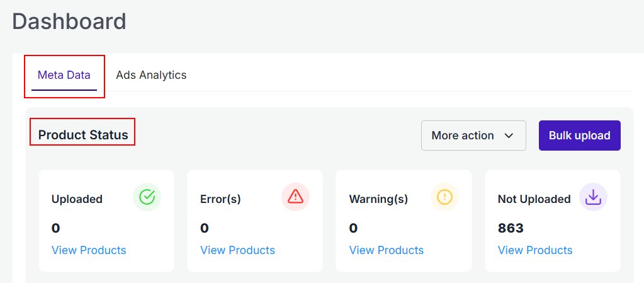View Products under the Uploaded card

click(89, 250)
